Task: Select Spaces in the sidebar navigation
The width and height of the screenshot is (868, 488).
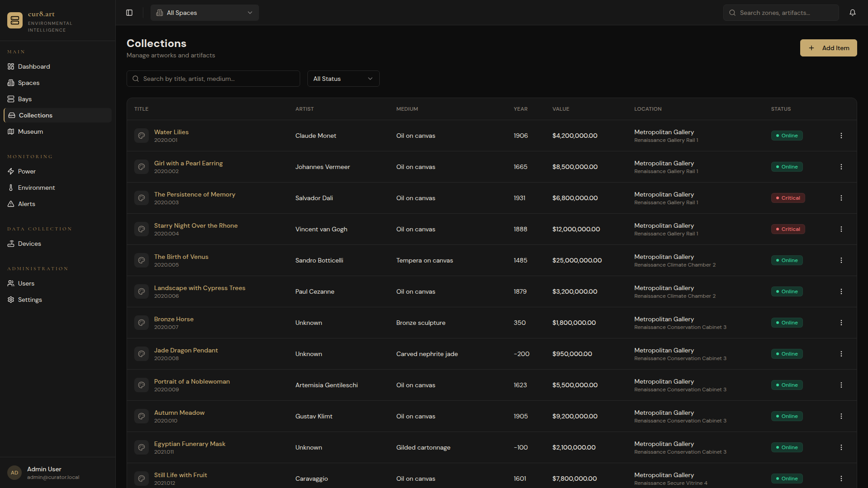Action: [28, 83]
